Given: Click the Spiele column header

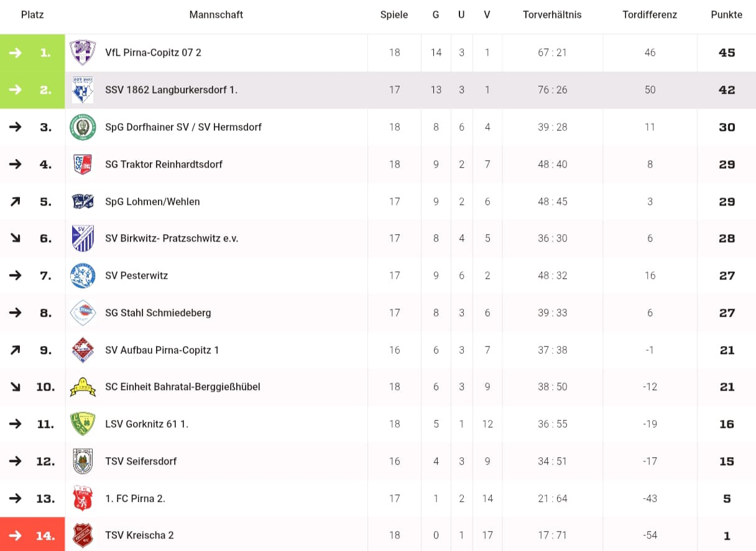Looking at the screenshot, I should point(394,15).
